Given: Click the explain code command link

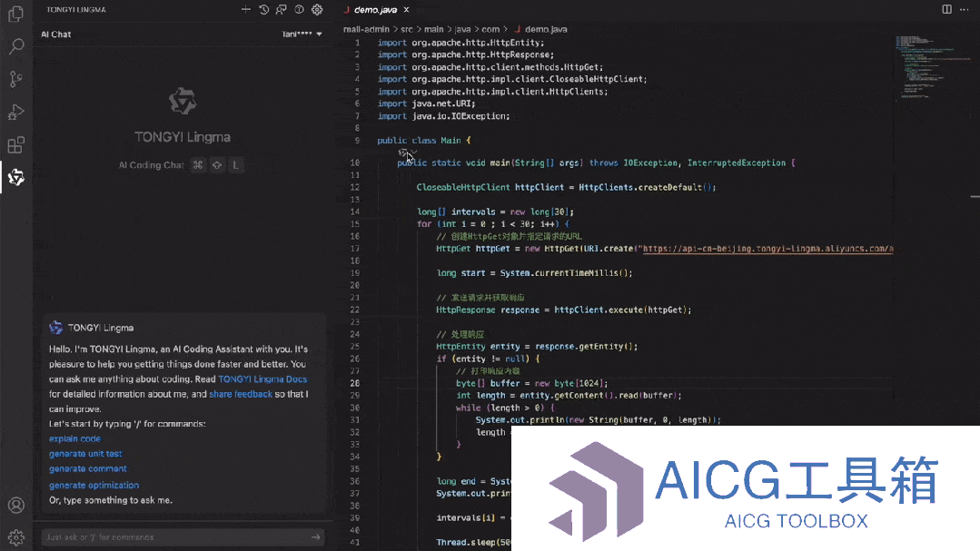Looking at the screenshot, I should coord(75,438).
